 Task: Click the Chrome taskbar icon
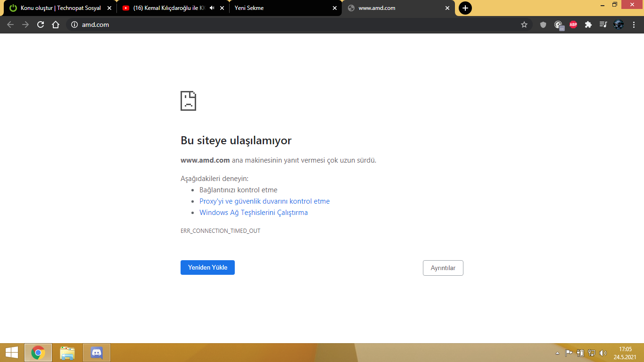coord(38,353)
